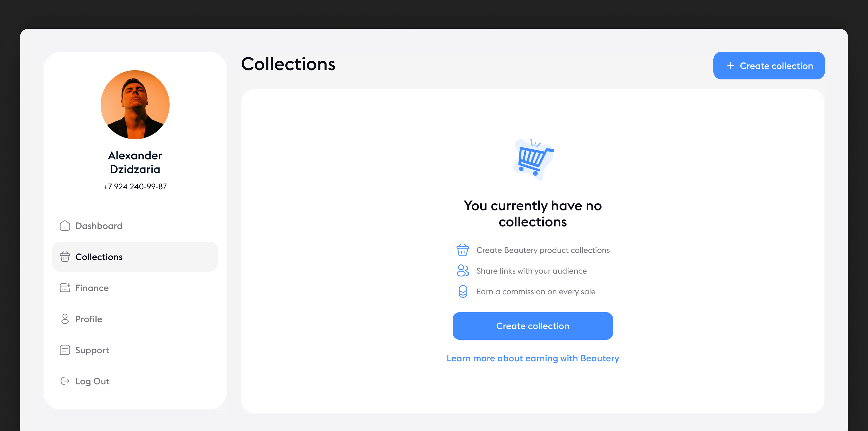Click the blue basket icon beside product collections
Screen dimensions: 868x431
pos(462,250)
